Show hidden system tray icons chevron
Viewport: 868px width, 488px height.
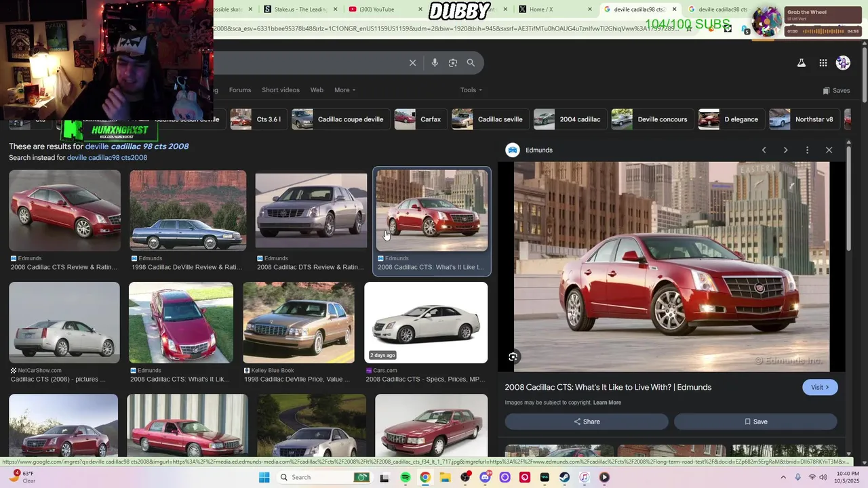coord(783,477)
